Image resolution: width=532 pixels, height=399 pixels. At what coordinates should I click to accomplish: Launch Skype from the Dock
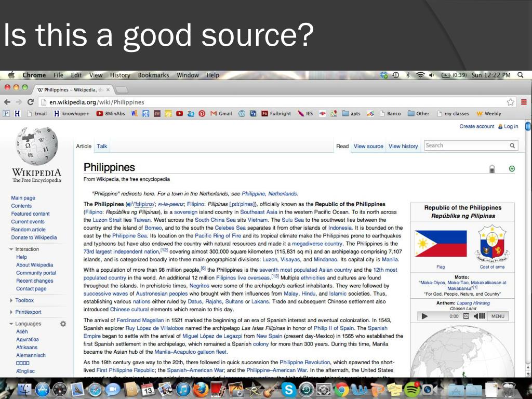point(288,389)
